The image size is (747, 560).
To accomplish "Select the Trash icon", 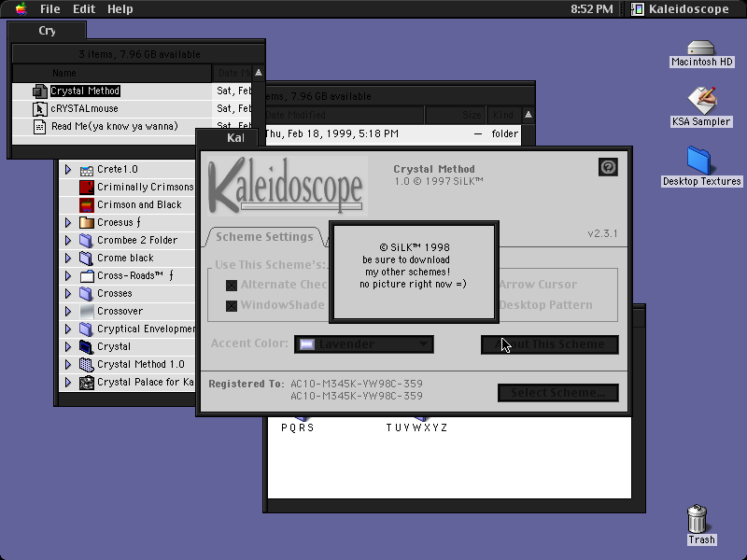I will [x=697, y=519].
